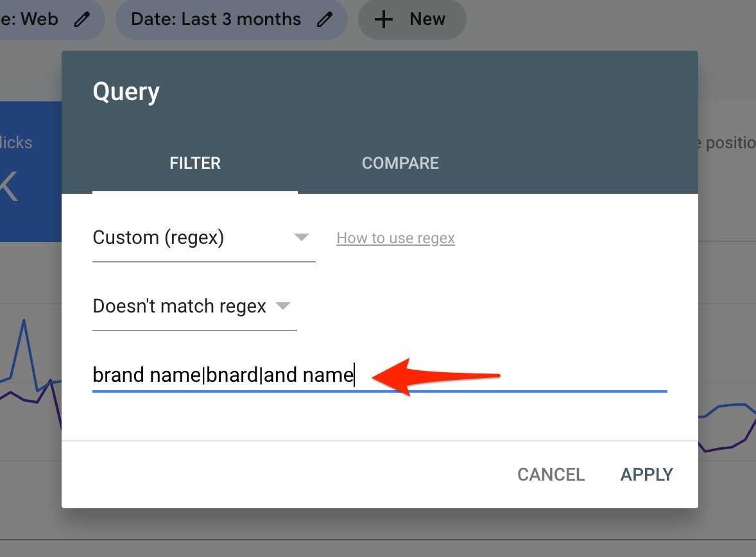Click the Query dialog title header
The height and width of the screenshot is (557, 756).
tap(126, 92)
